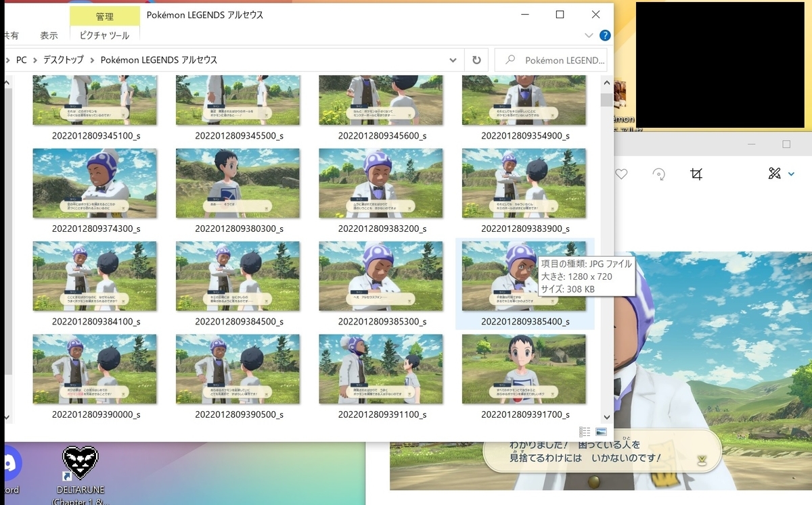The height and width of the screenshot is (505, 812).
Task: Click the search magnifier in Explorer search box
Action: [511, 59]
